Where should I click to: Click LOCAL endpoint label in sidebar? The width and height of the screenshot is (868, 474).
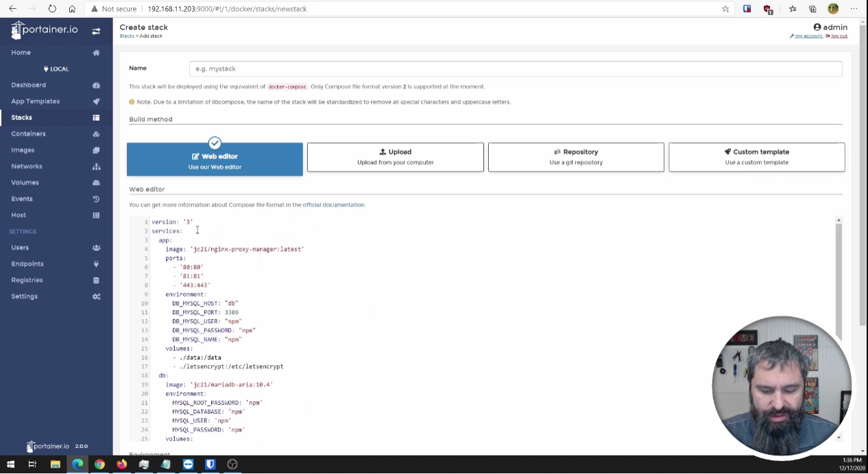[x=56, y=69]
